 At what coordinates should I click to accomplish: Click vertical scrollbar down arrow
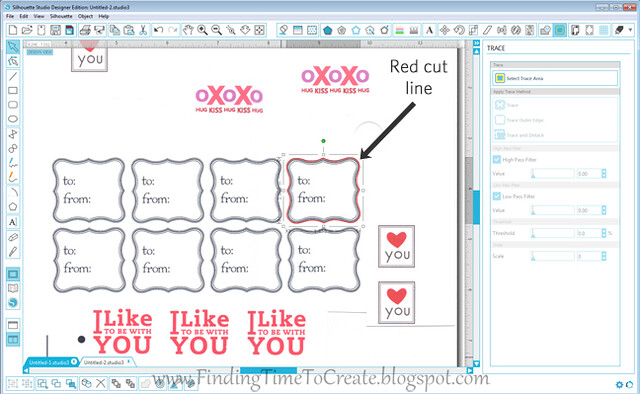476,363
